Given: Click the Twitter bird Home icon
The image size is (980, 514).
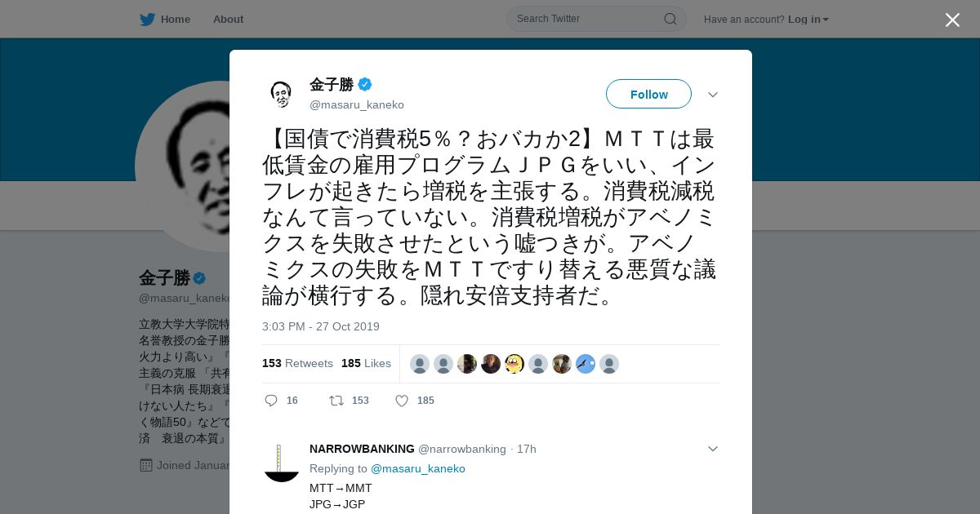Looking at the screenshot, I should pos(147,19).
